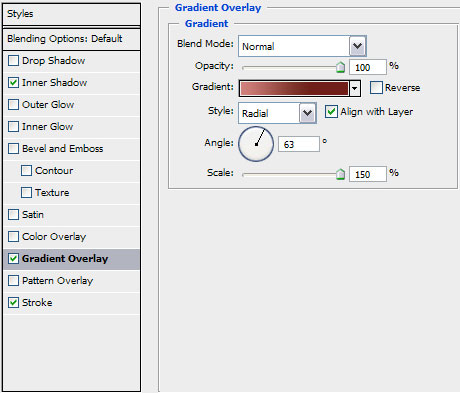Open the Gradient Editor via red swatch
Viewport: 460px width, 393px height.
(294, 88)
